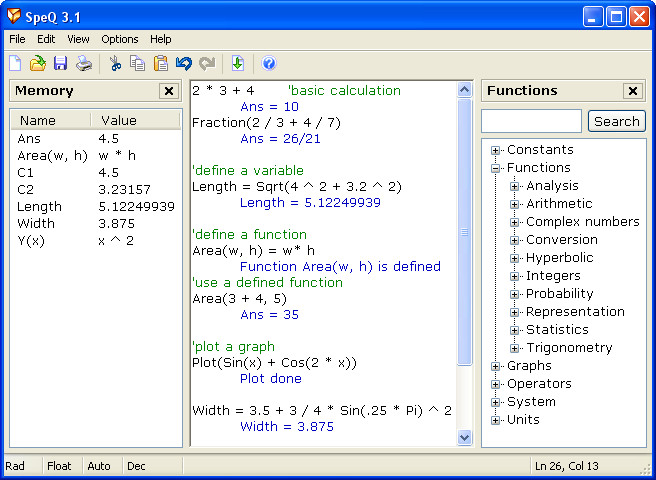
Task: Open the Options menu
Action: point(120,39)
